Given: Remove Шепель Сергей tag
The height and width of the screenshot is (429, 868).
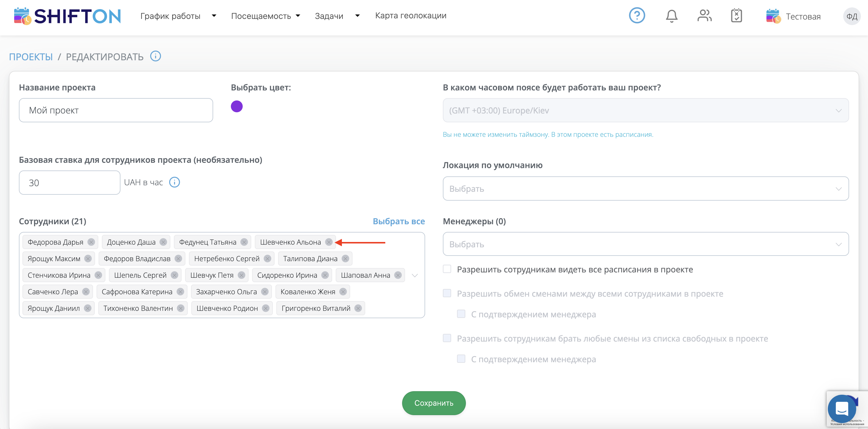Looking at the screenshot, I should [174, 275].
